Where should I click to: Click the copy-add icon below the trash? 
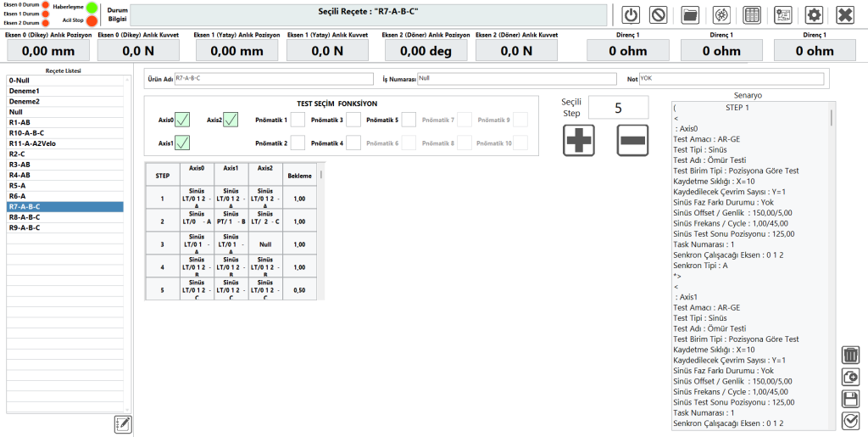pyautogui.click(x=850, y=377)
